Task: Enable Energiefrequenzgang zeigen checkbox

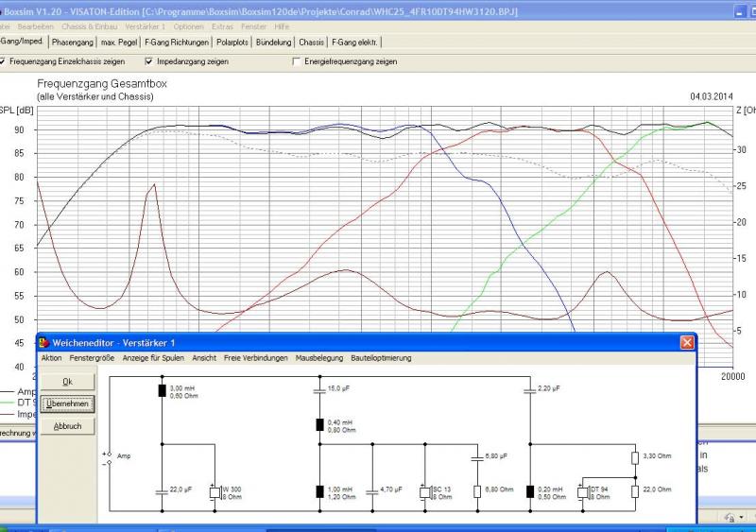Action: (297, 61)
